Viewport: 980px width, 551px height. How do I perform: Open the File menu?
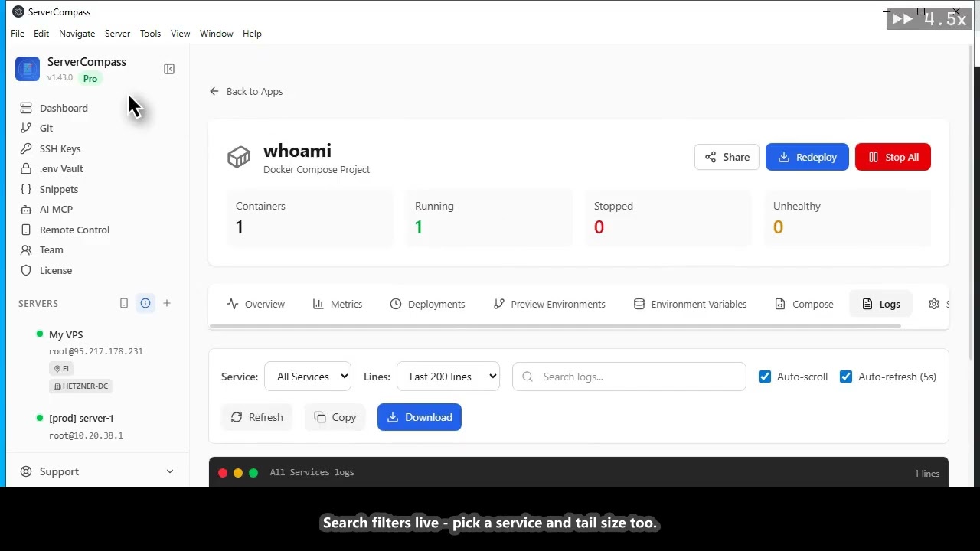pos(18,34)
